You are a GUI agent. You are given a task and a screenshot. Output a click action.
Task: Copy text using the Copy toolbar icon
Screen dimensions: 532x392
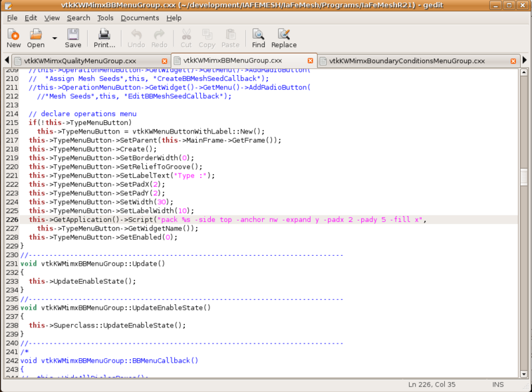[x=207, y=38]
